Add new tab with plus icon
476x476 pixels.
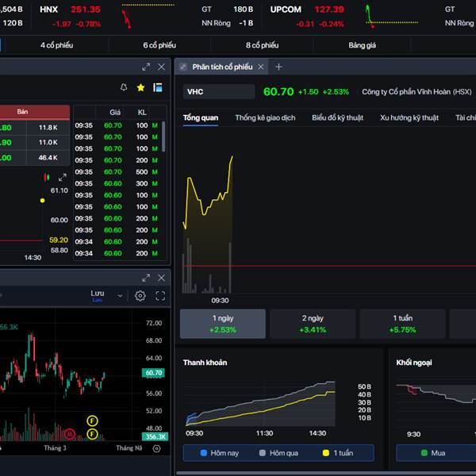(278, 67)
